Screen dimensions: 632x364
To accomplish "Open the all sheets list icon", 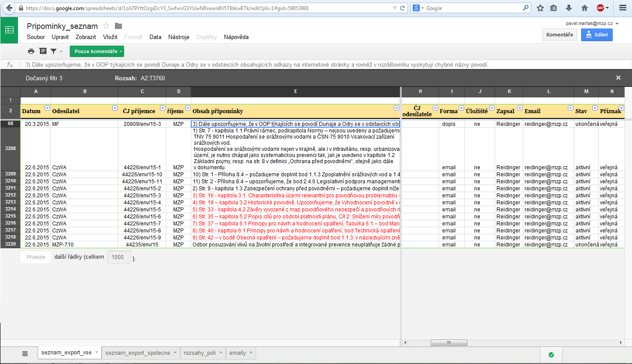I will pyautogui.click(x=25, y=353).
